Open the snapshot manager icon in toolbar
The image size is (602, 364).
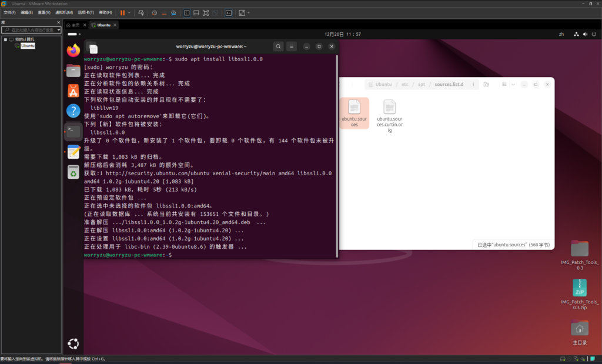(175, 12)
